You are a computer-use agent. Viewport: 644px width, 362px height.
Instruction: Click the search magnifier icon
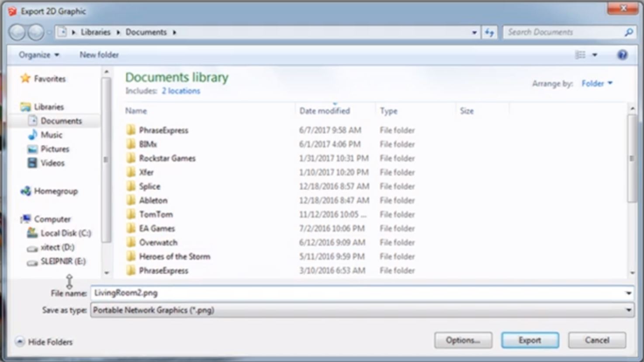tap(629, 32)
